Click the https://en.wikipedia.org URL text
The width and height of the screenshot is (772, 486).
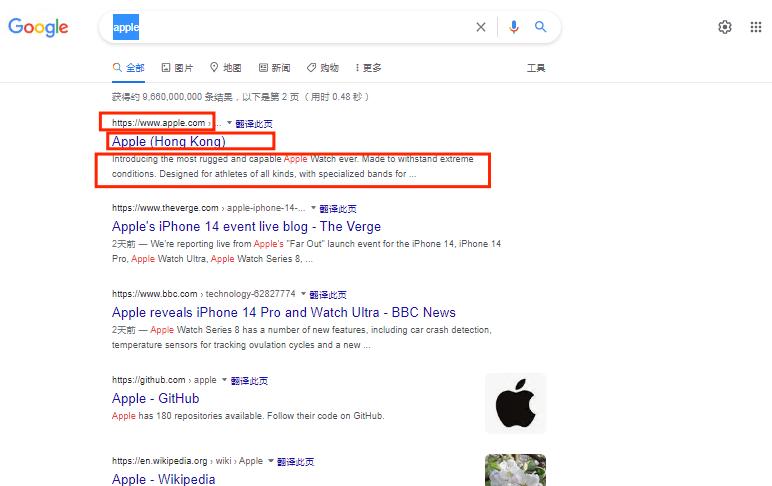(x=160, y=461)
